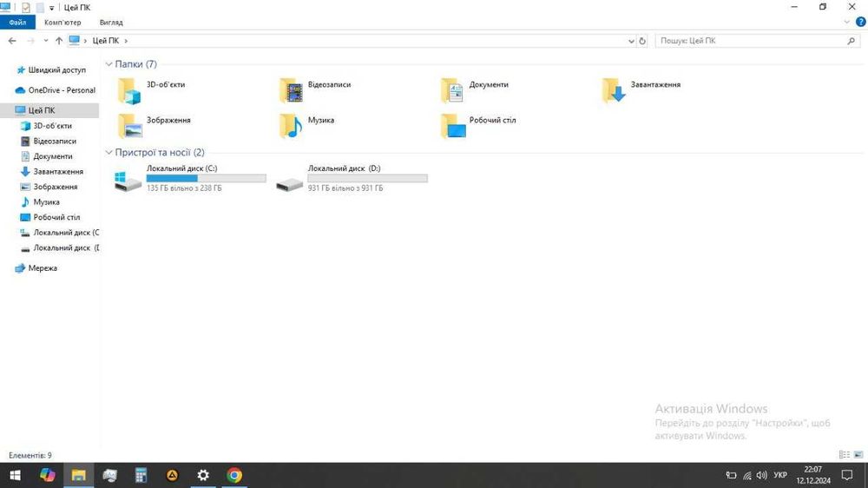The width and height of the screenshot is (868, 488).
Task: Click chevron after Цей ПК in address bar
Action: tap(126, 41)
